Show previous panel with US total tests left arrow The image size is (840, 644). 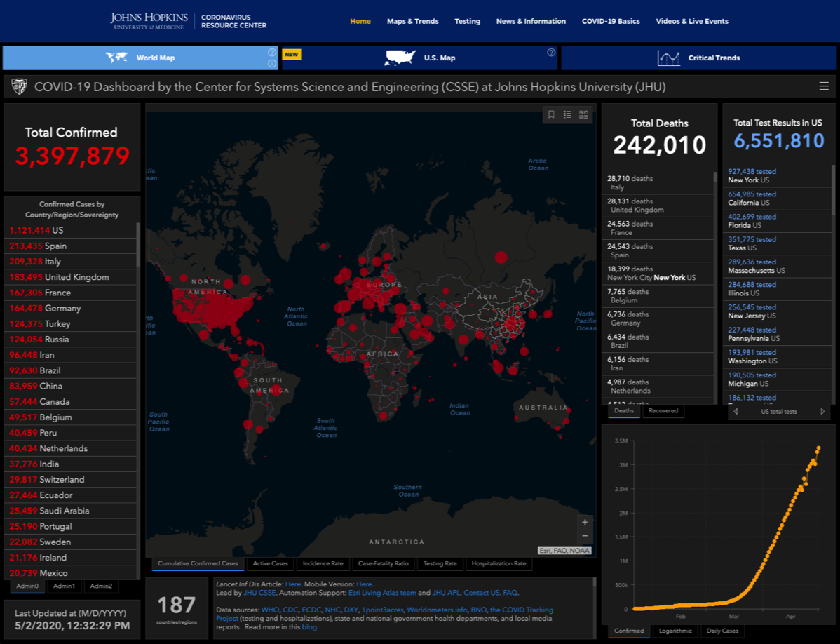point(736,412)
